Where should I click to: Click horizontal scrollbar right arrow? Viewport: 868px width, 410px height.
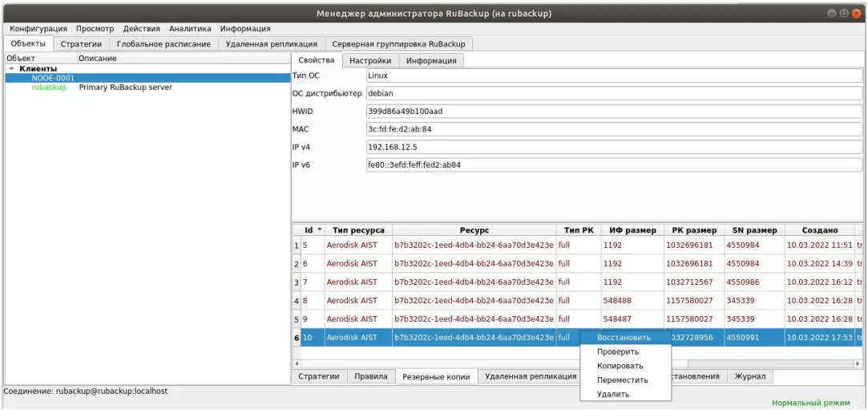coord(858,363)
